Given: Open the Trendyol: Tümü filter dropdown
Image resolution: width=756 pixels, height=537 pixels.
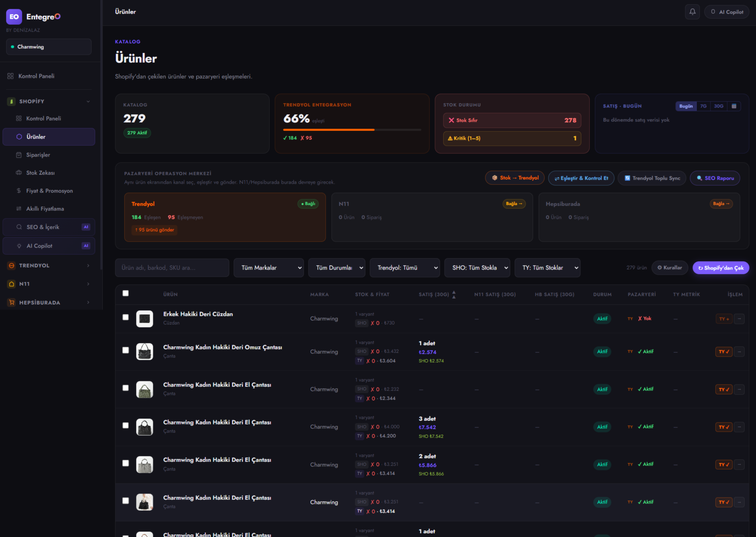Looking at the screenshot, I should click(405, 268).
